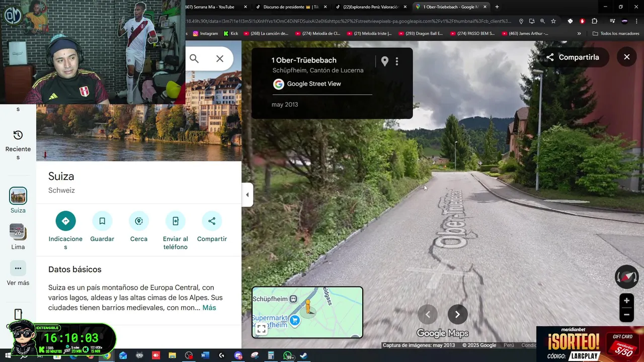Select the 1 Ober-Trüebebach Google Maps tab
Screen dimensions: 644x362
(x=452, y=7)
